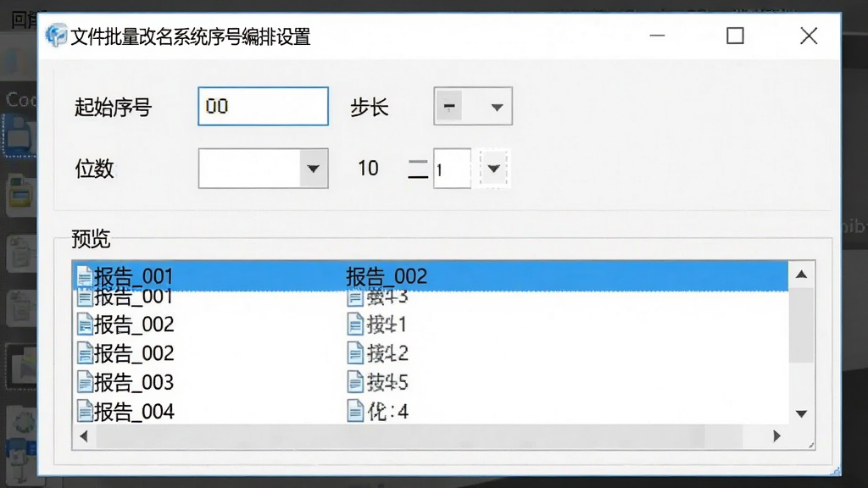Click the file icon of the highlighted 报告_001 row
Screen dimensions: 868x488
[x=85, y=276]
